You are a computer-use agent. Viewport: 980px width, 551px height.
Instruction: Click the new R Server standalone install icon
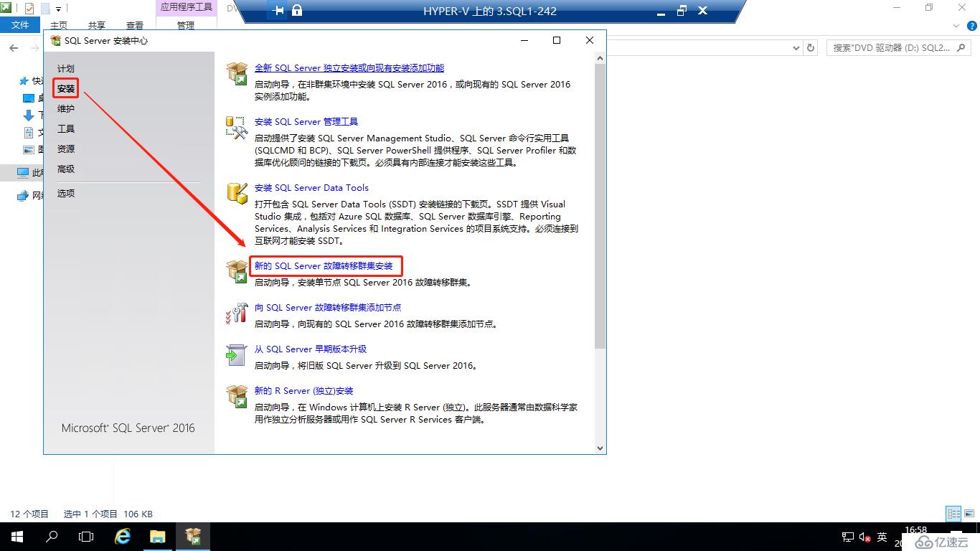(x=237, y=396)
